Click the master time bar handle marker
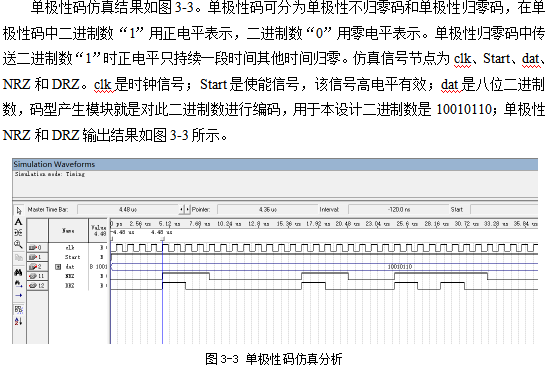The width and height of the screenshot is (548, 372). coord(163,239)
